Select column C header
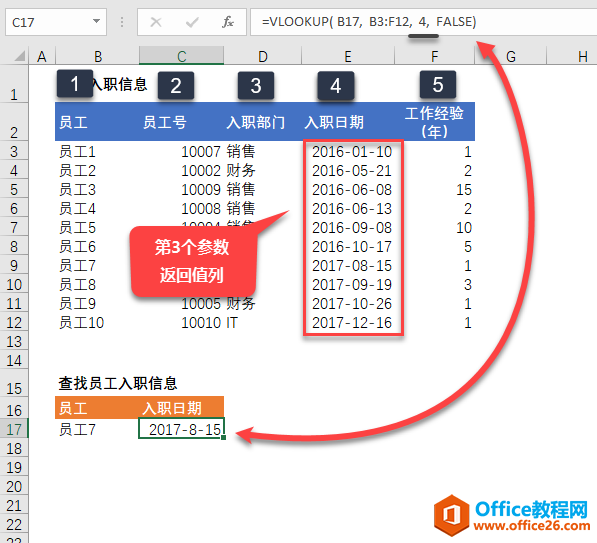Viewport: 597px width, 543px height. (182, 56)
